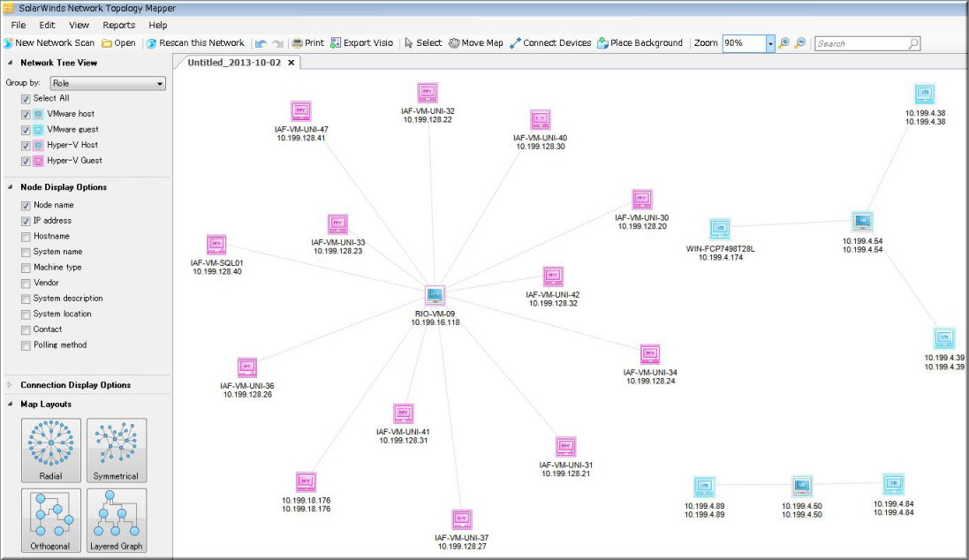
Task: Check the Contact option
Action: click(x=26, y=330)
